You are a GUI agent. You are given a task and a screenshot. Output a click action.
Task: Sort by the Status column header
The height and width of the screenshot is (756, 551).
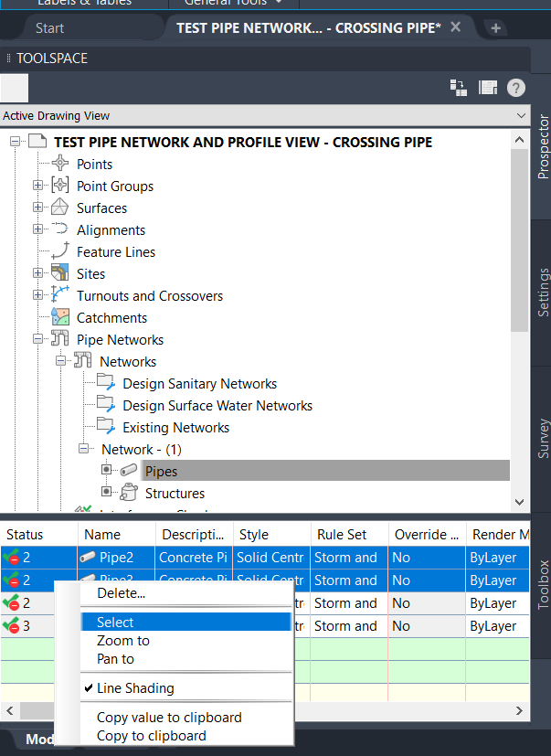coord(39,534)
